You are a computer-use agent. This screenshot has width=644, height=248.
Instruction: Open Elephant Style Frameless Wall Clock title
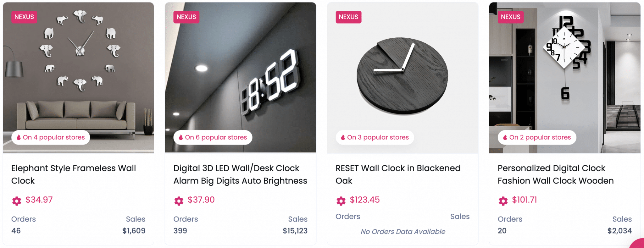click(74, 174)
